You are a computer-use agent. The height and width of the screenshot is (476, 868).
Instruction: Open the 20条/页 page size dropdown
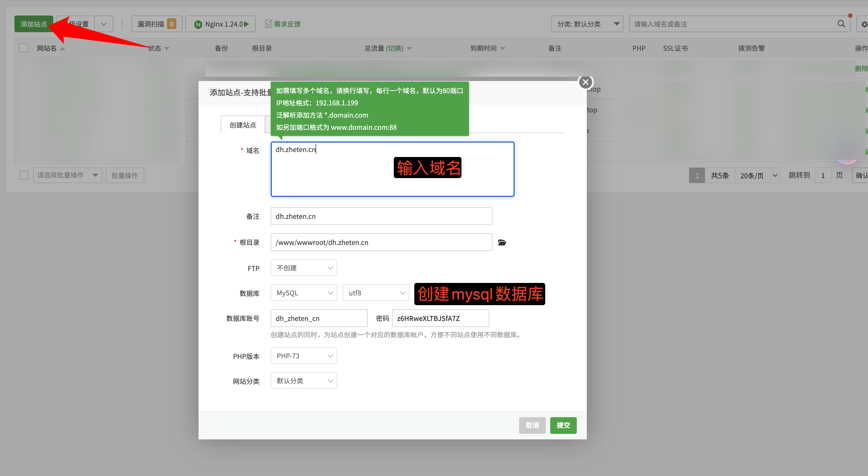click(x=757, y=175)
